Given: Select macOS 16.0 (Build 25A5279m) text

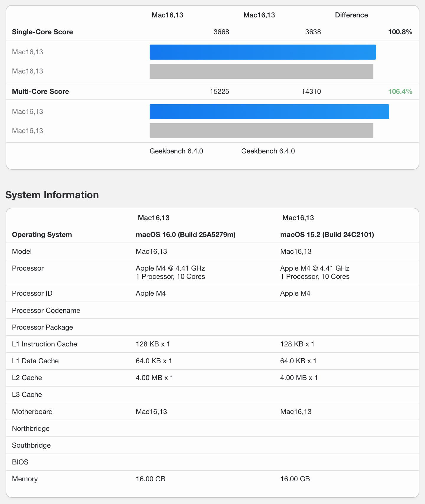Looking at the screenshot, I should tap(185, 235).
